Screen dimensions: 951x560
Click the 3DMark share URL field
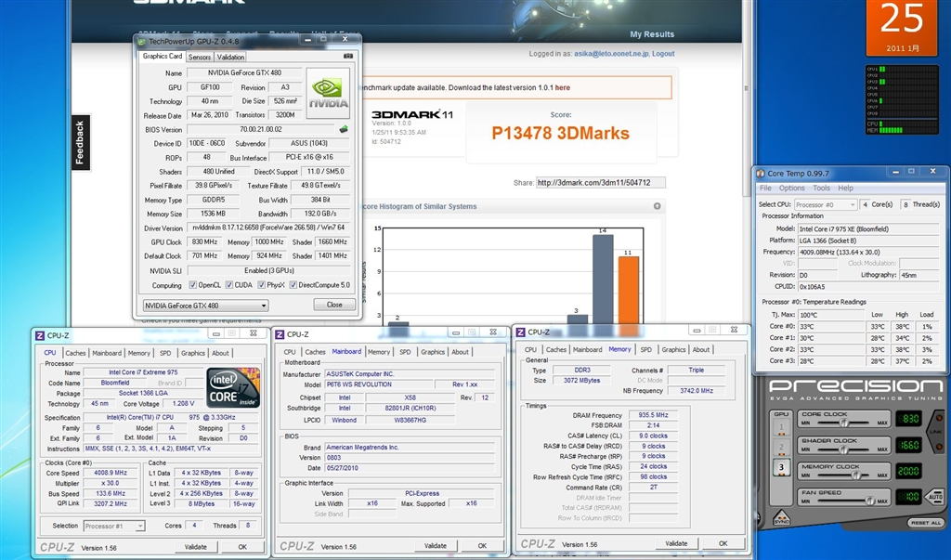(600, 183)
